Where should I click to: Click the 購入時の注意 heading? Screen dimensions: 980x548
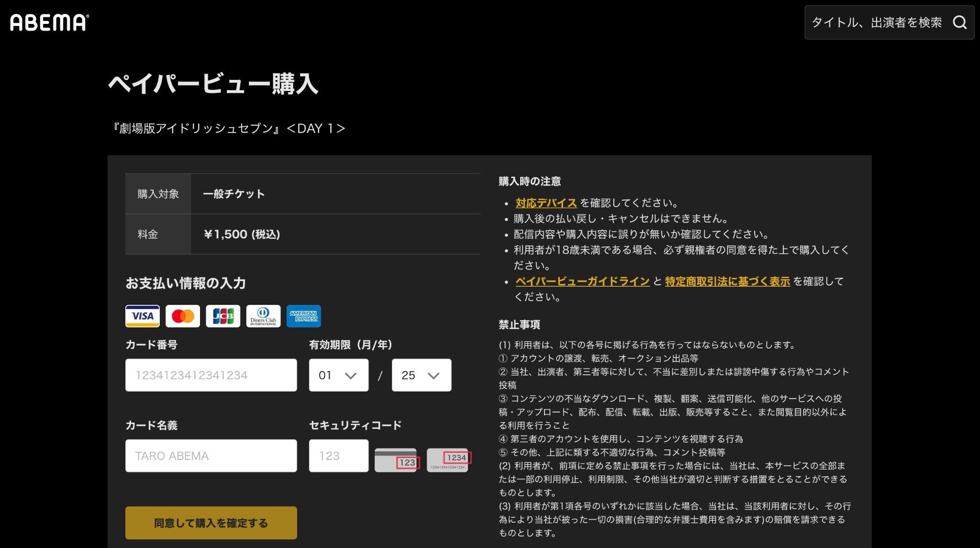point(530,181)
